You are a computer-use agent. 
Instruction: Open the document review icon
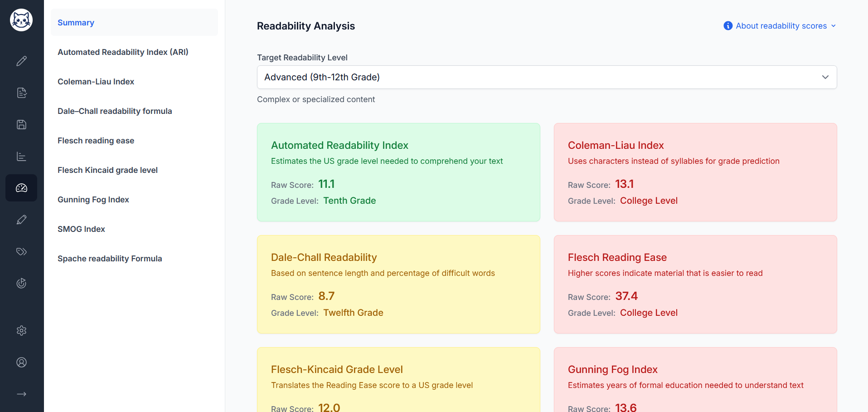pos(21,93)
